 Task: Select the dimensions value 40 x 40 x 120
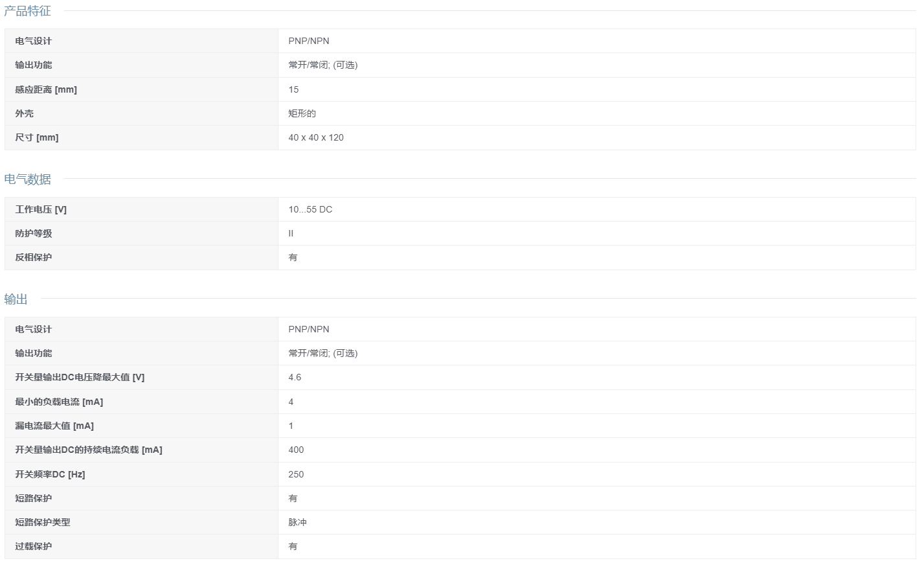pos(316,137)
